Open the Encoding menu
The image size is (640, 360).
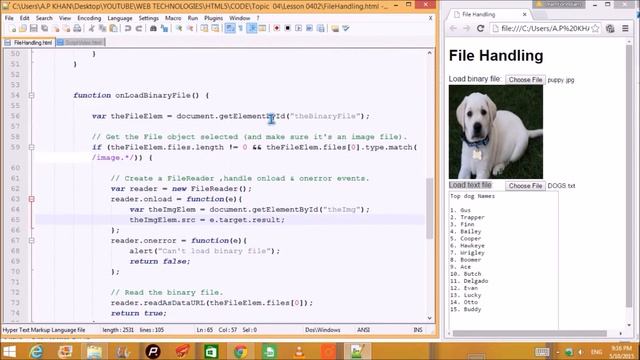(89, 18)
